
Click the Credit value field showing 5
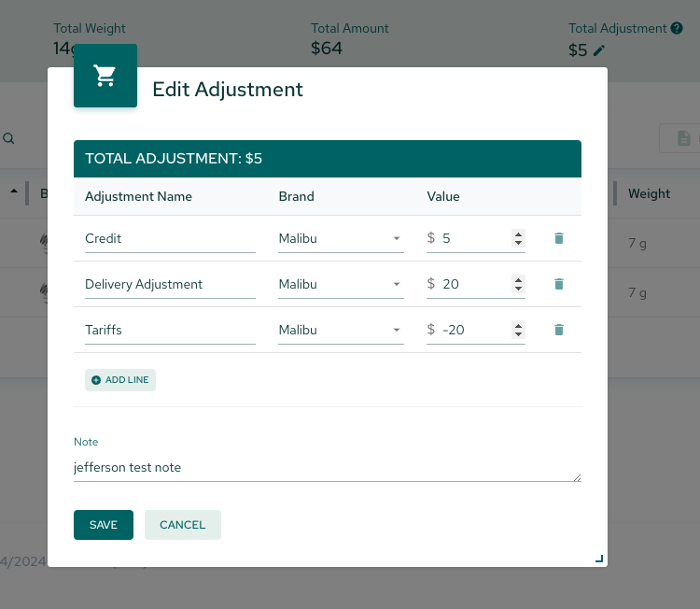coord(474,238)
